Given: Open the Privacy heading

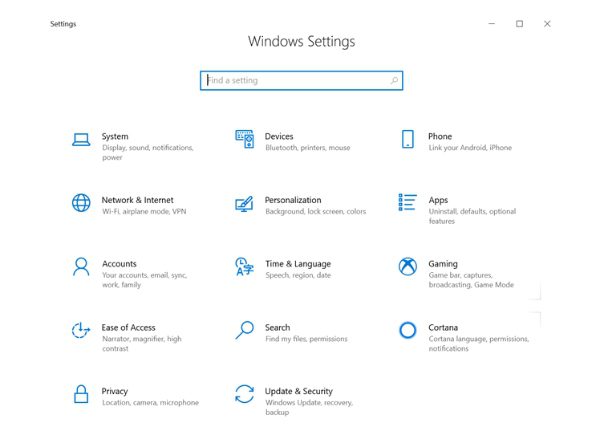Looking at the screenshot, I should coord(114,391).
